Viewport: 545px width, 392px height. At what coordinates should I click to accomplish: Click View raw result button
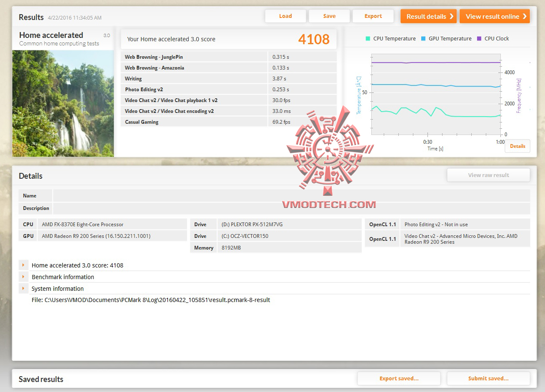click(x=488, y=175)
